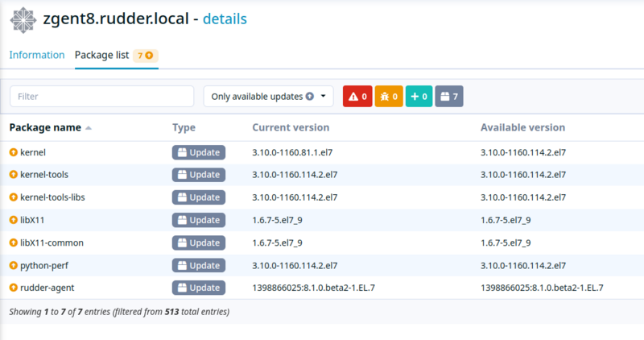Viewport: 644px width, 340px height.
Task: Click the update arrow icon beside kernel-tools
Action: click(14, 174)
